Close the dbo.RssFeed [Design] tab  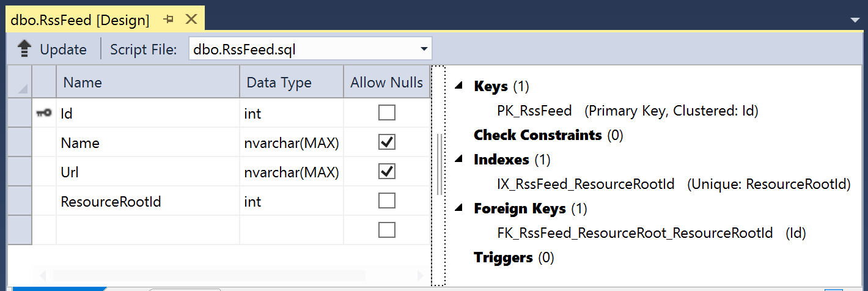click(x=191, y=19)
